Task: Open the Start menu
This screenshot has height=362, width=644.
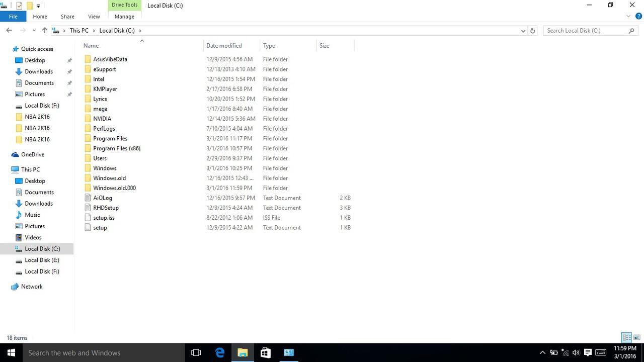Action: (x=11, y=352)
